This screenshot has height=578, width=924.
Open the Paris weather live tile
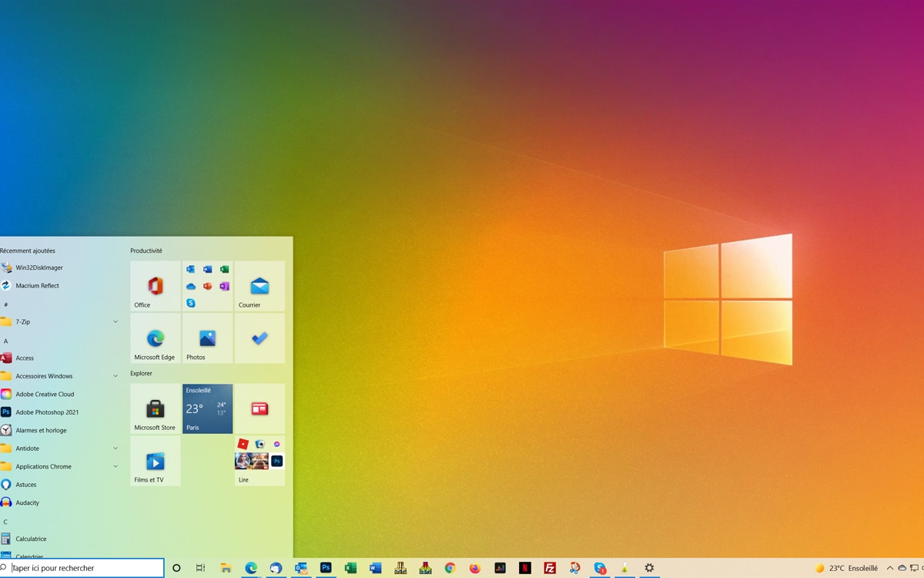pyautogui.click(x=206, y=408)
